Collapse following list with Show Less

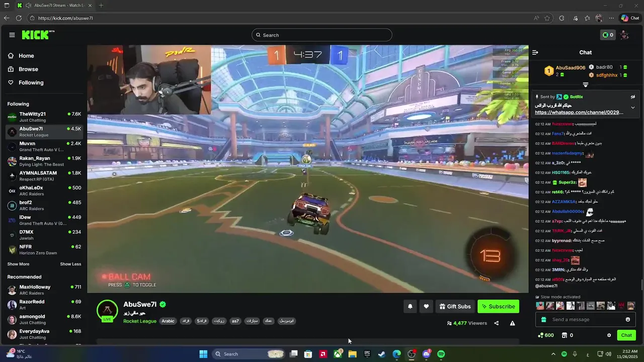pyautogui.click(x=70, y=264)
